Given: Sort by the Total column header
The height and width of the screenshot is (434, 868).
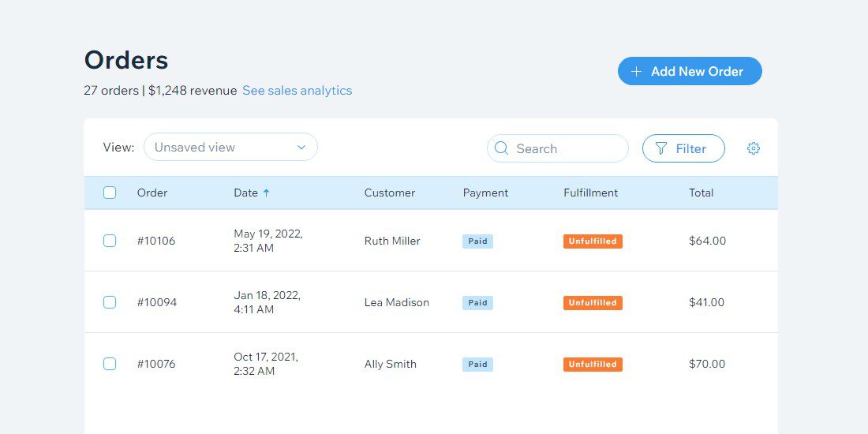Looking at the screenshot, I should coord(701,193).
